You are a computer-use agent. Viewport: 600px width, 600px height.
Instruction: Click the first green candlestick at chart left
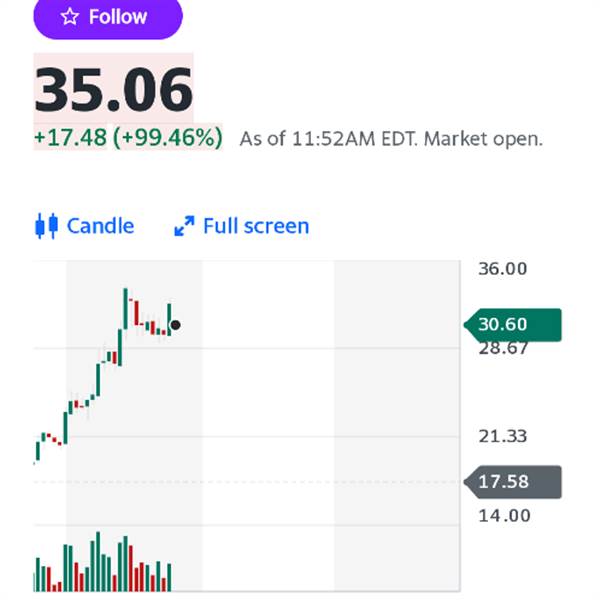tap(38, 451)
